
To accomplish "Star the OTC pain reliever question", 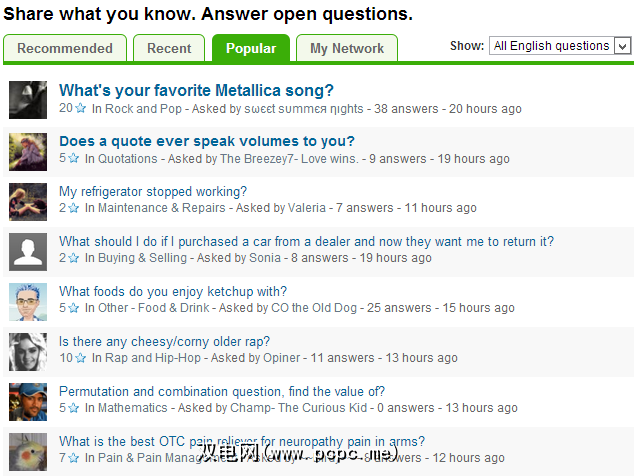I will pyautogui.click(x=73, y=458).
